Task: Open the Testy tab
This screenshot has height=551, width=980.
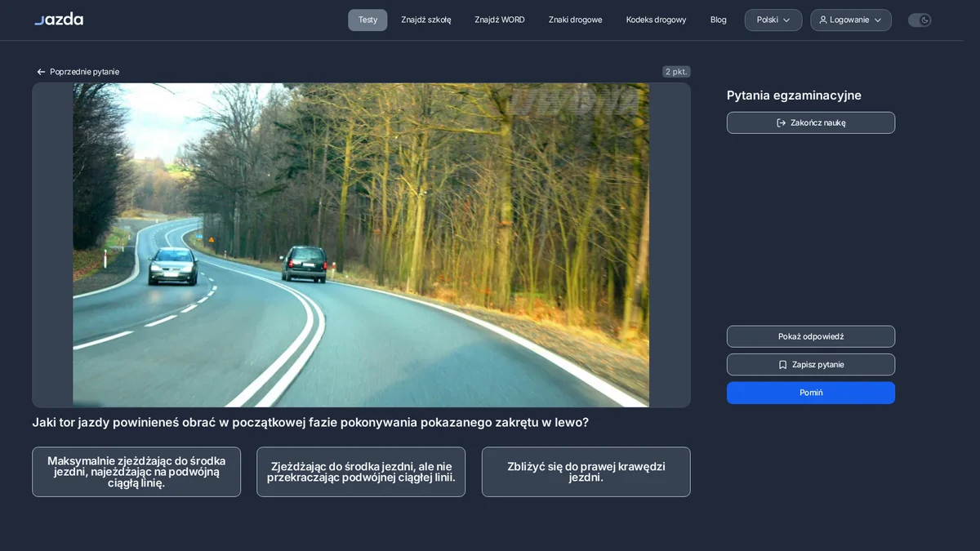Action: [367, 20]
